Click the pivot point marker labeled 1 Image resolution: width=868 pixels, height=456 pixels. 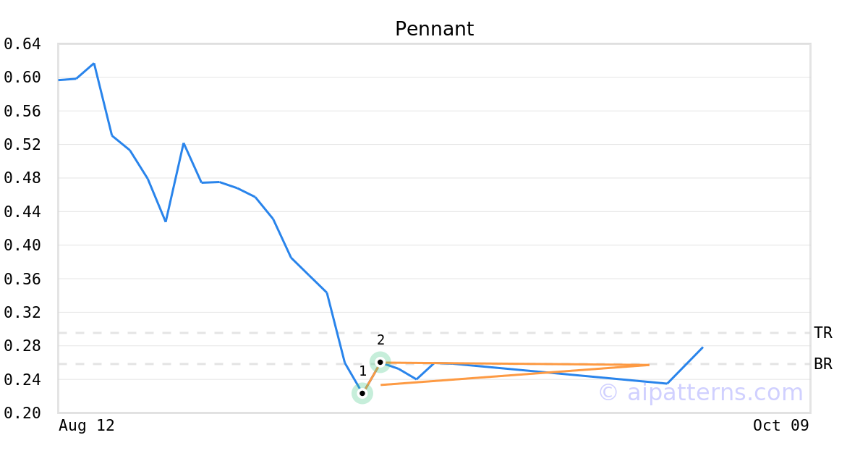[362, 393]
